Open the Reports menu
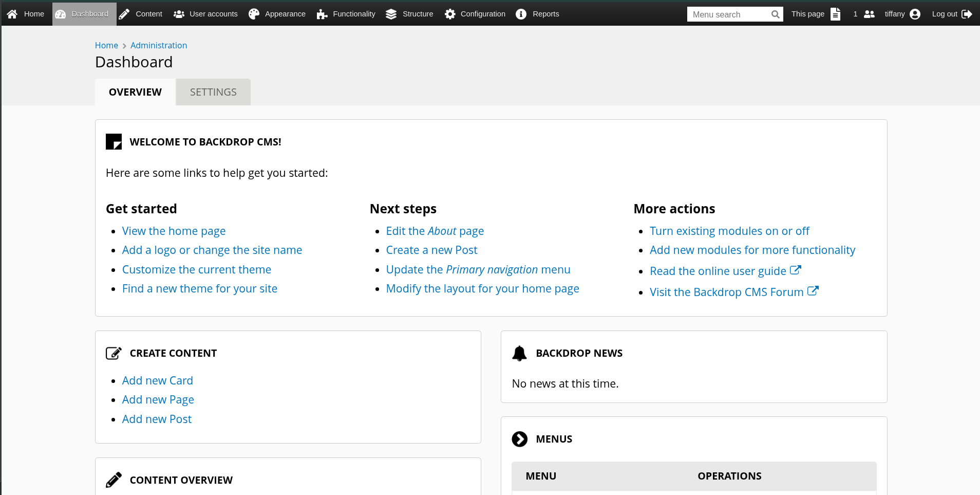980x495 pixels. click(x=538, y=14)
